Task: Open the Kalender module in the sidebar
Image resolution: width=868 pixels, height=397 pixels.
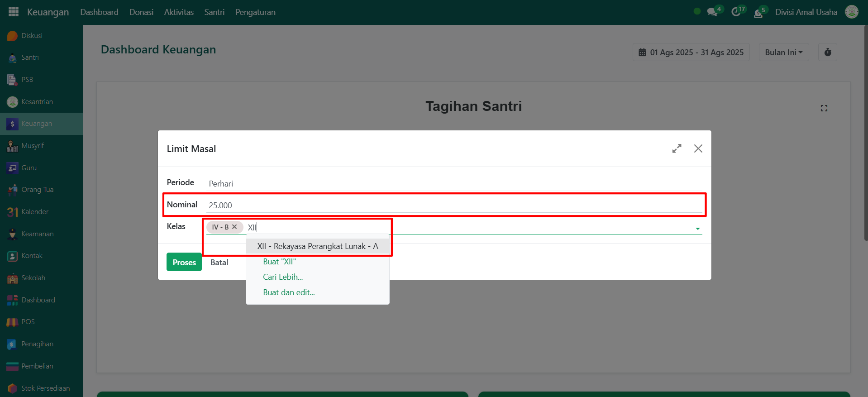Action: 34,212
